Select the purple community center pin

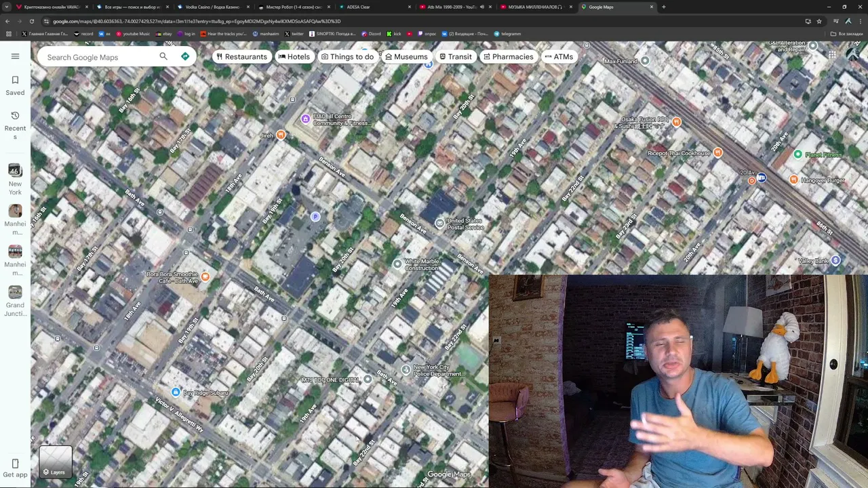(x=305, y=119)
